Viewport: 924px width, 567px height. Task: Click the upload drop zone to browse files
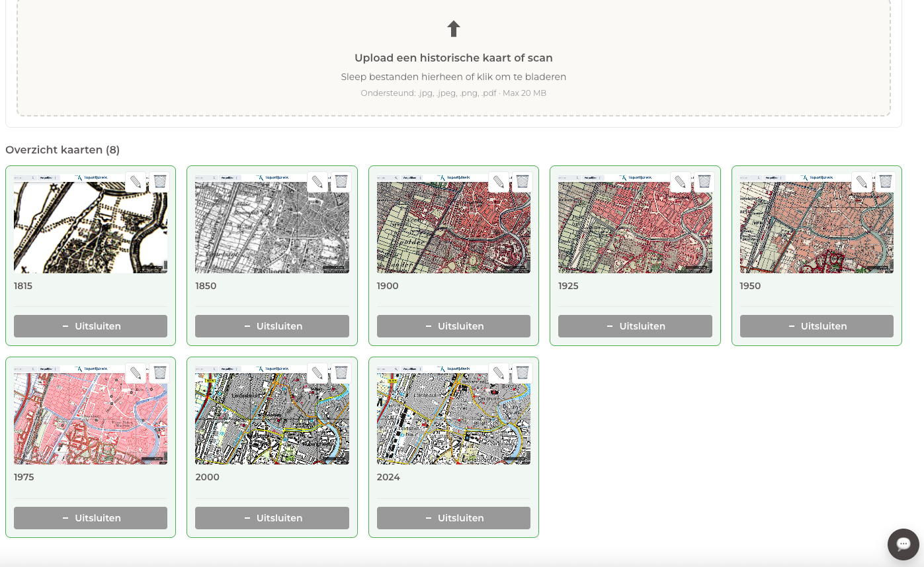453,66
